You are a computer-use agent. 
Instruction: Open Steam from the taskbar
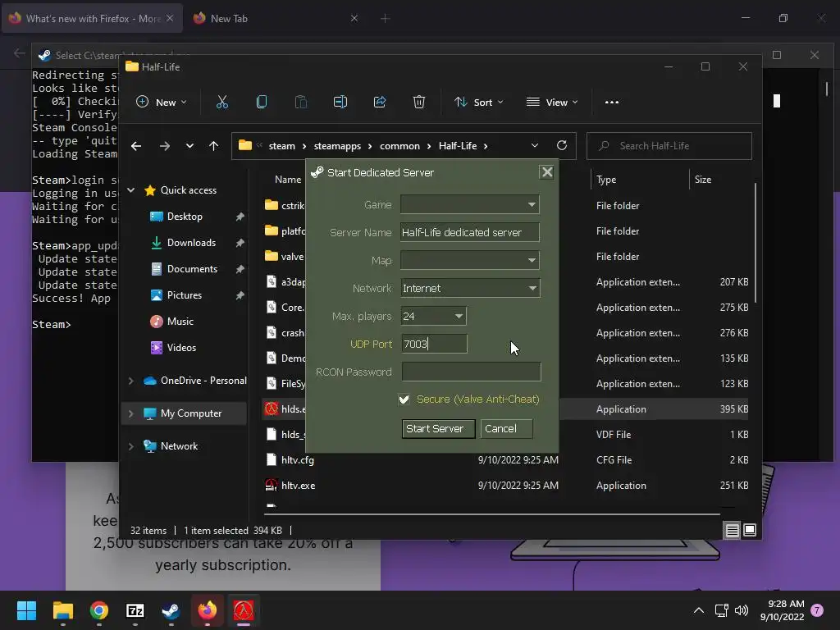[x=171, y=610]
